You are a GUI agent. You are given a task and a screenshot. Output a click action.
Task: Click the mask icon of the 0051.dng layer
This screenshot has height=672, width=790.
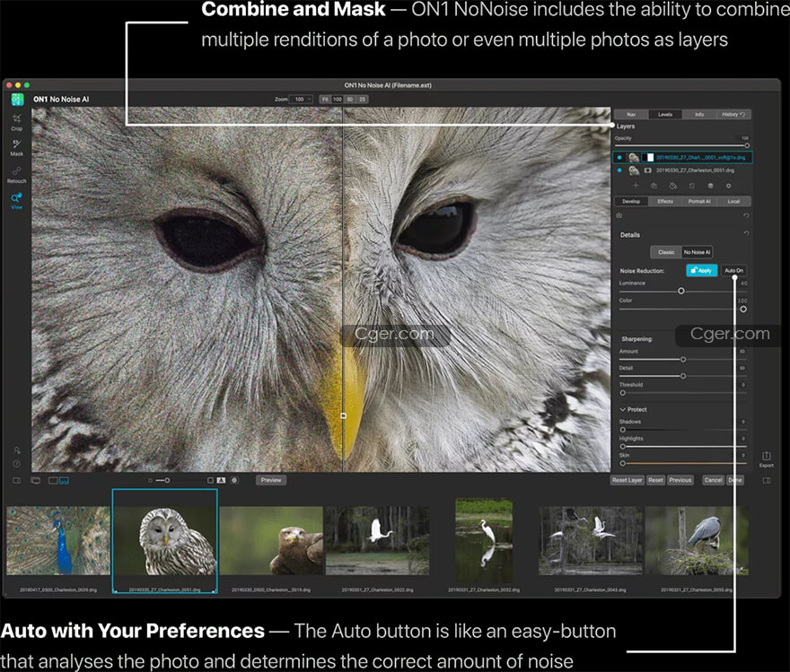647,170
